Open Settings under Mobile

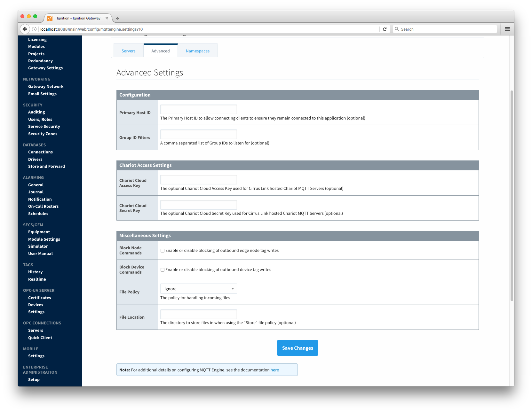coord(36,356)
